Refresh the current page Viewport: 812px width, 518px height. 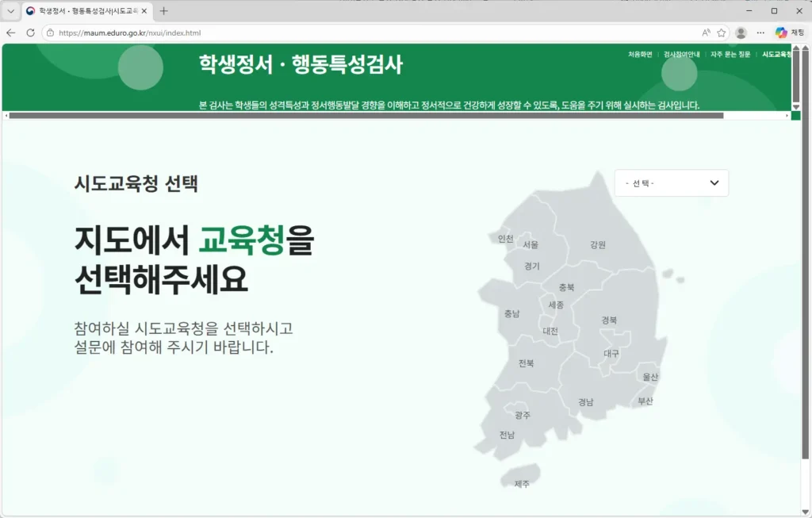tap(30, 33)
